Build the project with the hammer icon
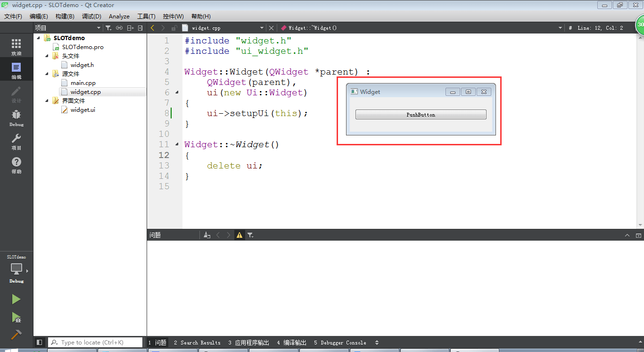This screenshot has height=352, width=644. (17, 334)
